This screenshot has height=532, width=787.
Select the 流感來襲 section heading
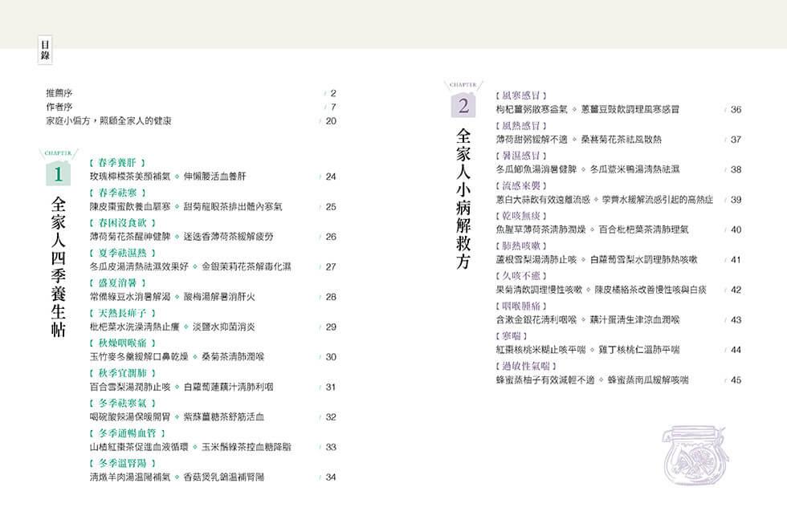point(522,185)
